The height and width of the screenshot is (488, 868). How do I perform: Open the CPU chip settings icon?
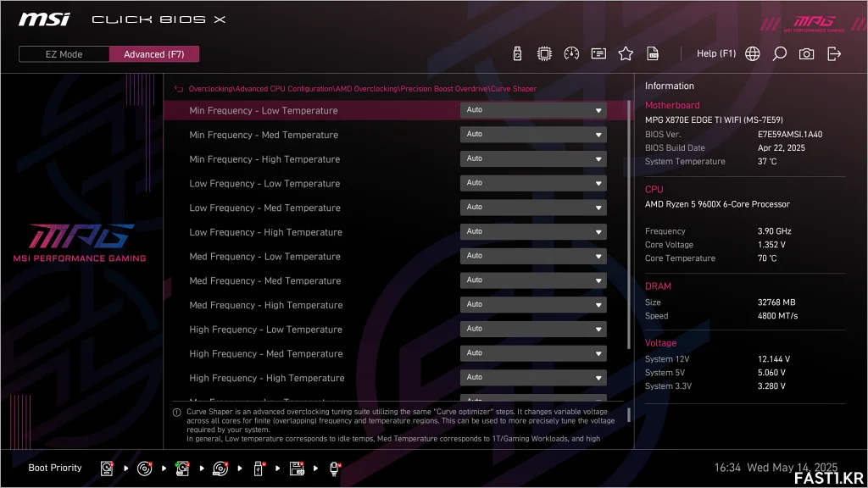(x=544, y=53)
